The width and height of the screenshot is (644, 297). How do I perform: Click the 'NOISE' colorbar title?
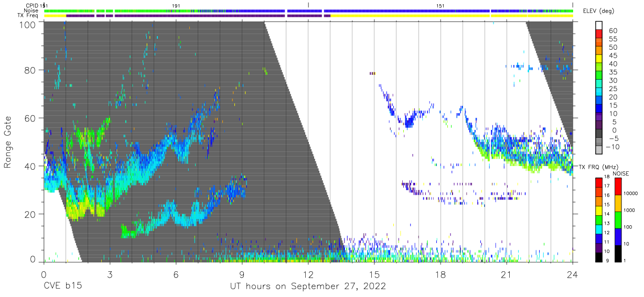click(x=621, y=173)
